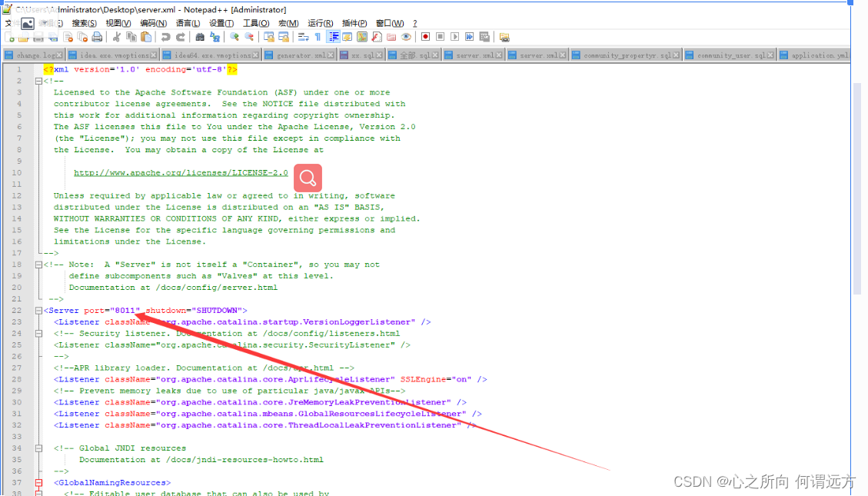The height and width of the screenshot is (496, 868).
Task: Click the Open file folder icon
Action: pos(24,37)
